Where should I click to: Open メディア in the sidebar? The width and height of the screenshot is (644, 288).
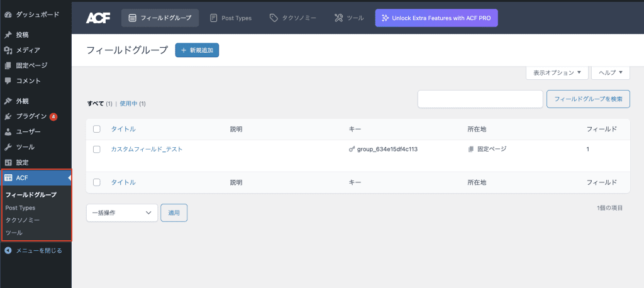coord(28,50)
